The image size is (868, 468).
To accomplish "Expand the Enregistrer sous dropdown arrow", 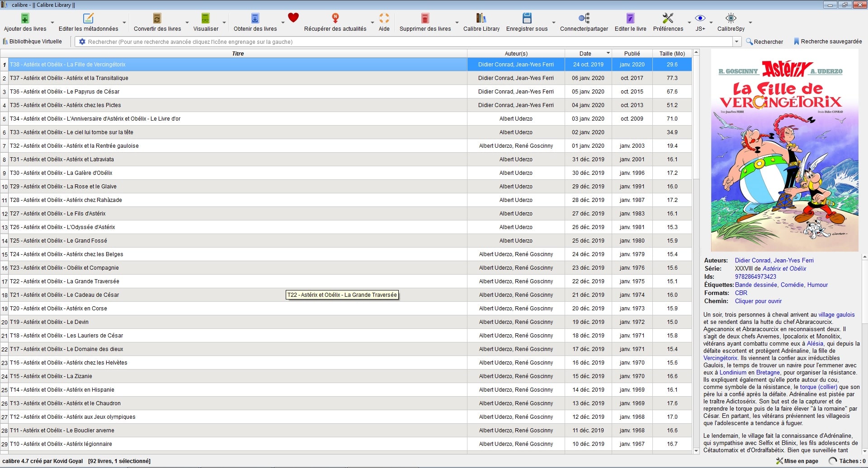I will (553, 23).
